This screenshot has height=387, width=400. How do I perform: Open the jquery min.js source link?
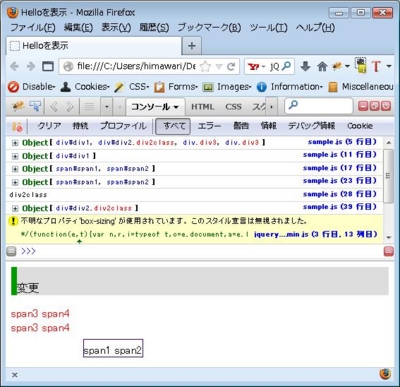pos(316,234)
